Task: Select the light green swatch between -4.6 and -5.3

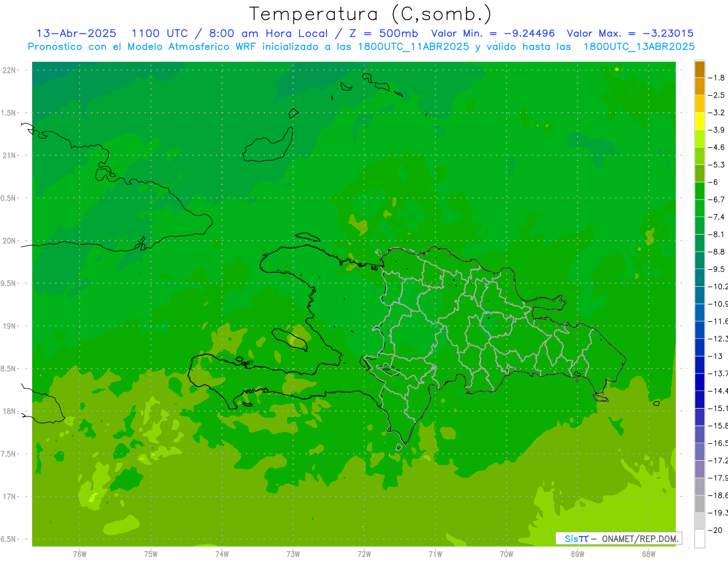Action: 699,156
